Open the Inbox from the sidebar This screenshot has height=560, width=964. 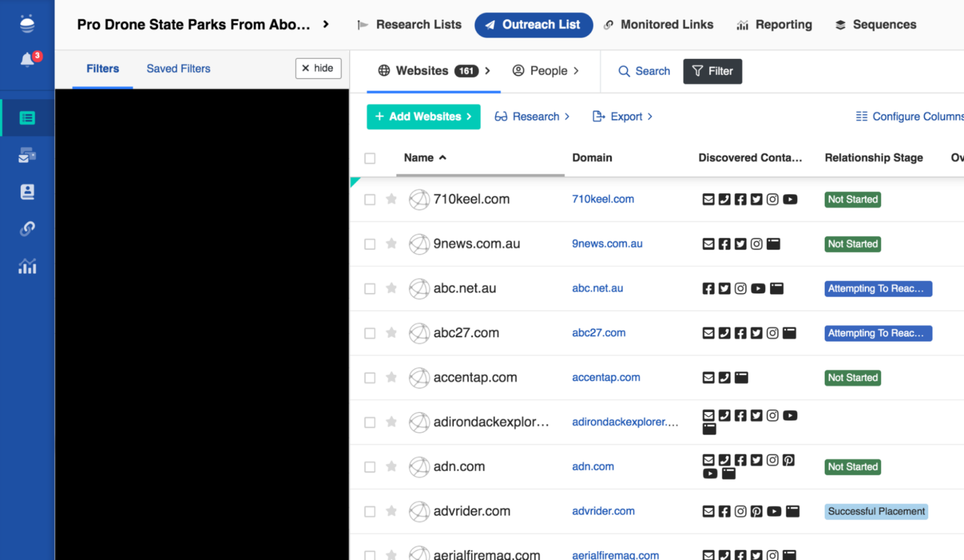tap(27, 155)
